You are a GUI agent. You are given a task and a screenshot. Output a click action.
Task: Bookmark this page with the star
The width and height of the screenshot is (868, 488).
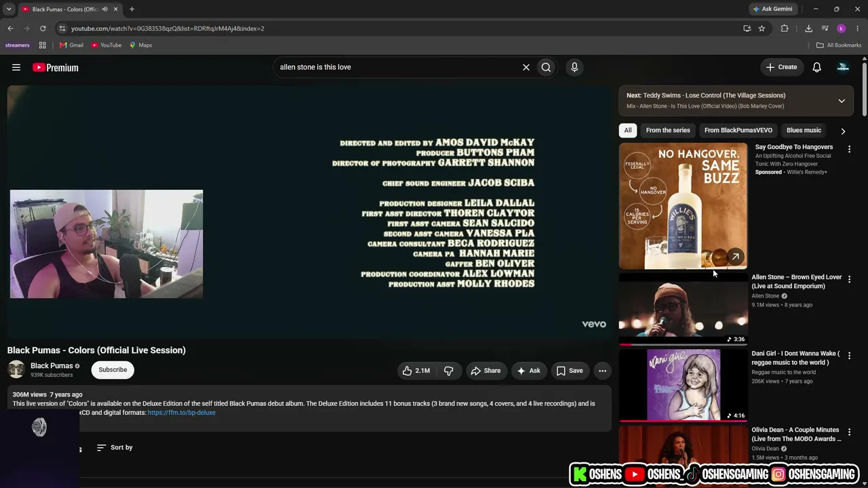[762, 28]
